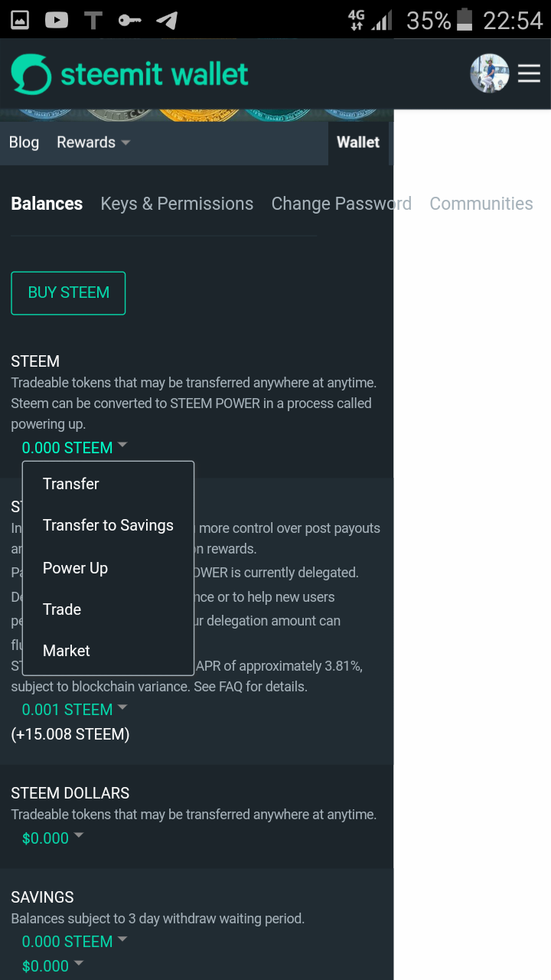Expand the Rewards dropdown
Image resolution: width=551 pixels, height=980 pixels.
point(93,142)
